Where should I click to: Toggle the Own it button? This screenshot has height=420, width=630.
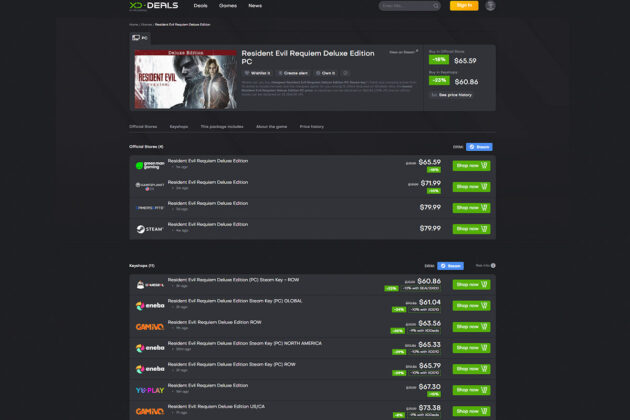pos(325,73)
